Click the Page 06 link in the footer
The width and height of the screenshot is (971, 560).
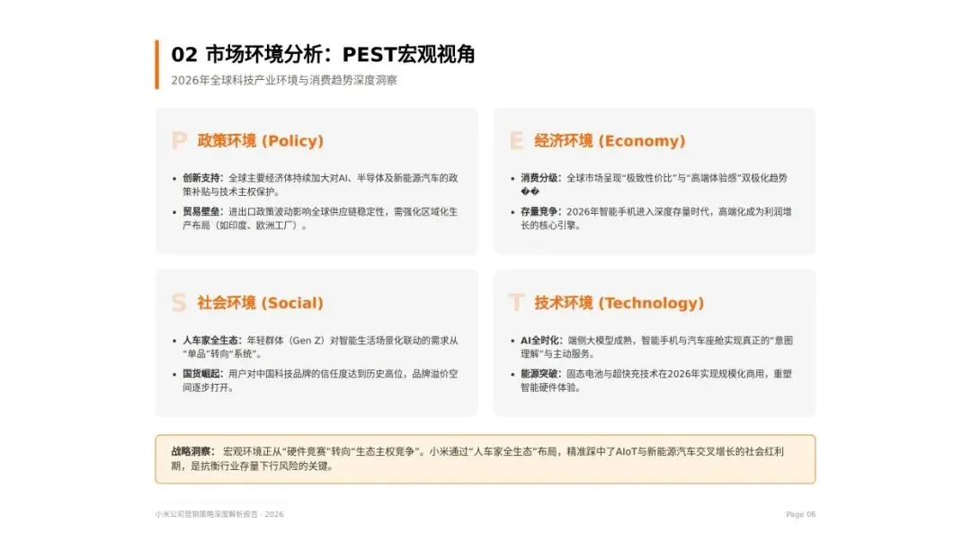pos(799,514)
